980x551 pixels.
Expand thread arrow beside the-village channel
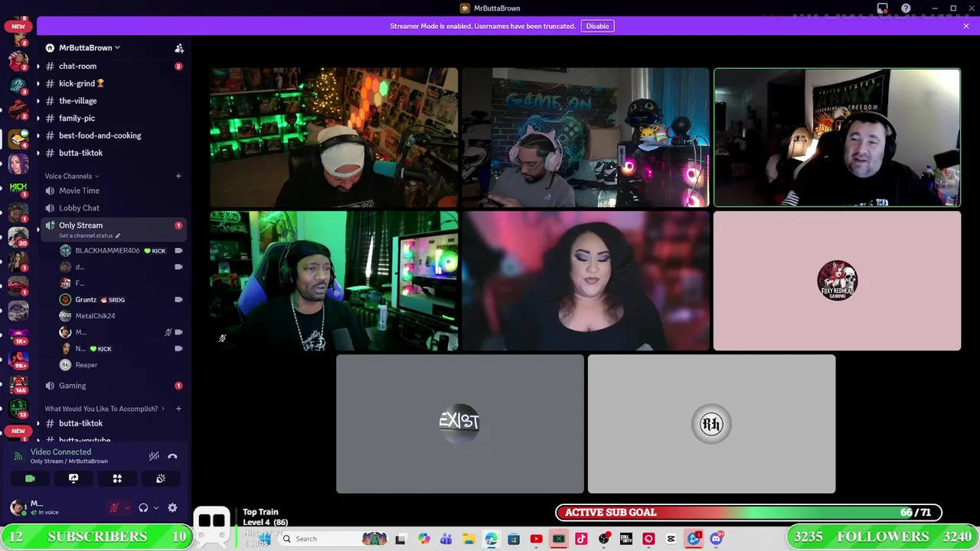pos(38,101)
